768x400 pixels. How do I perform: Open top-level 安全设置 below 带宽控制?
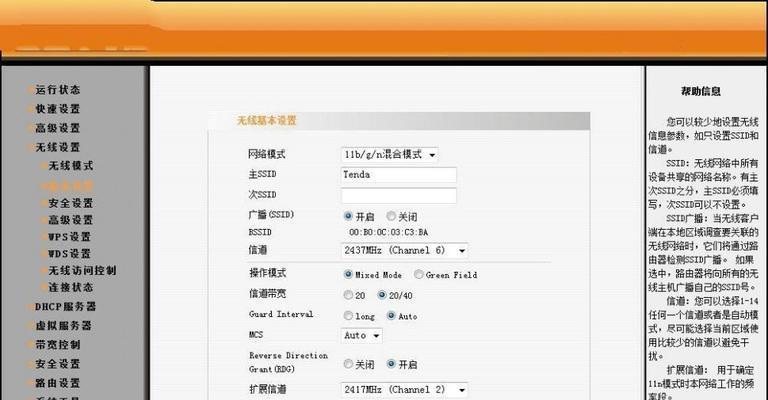tap(57, 364)
